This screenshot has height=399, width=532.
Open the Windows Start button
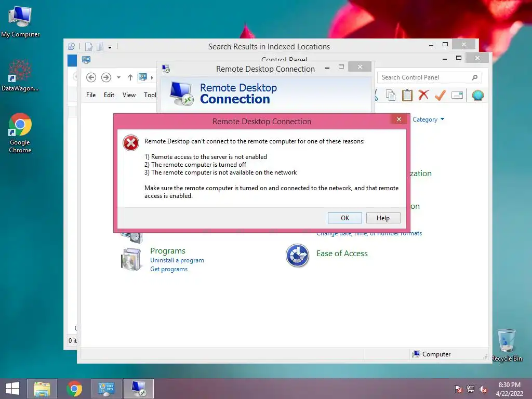pos(12,389)
